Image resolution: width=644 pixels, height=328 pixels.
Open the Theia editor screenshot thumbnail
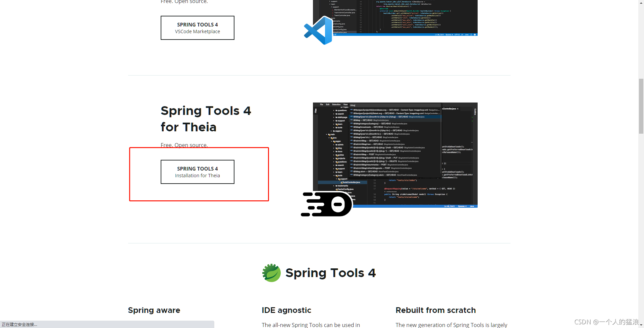395,155
